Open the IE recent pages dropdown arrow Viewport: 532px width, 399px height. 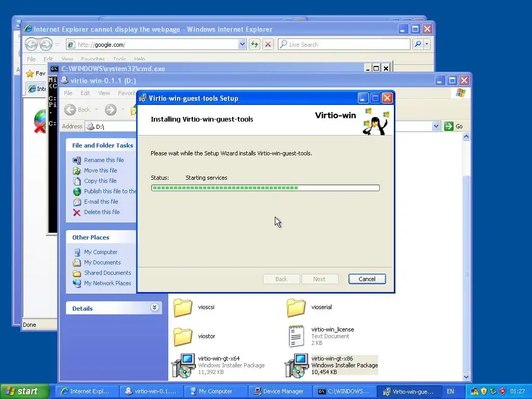pyautogui.click(x=57, y=44)
